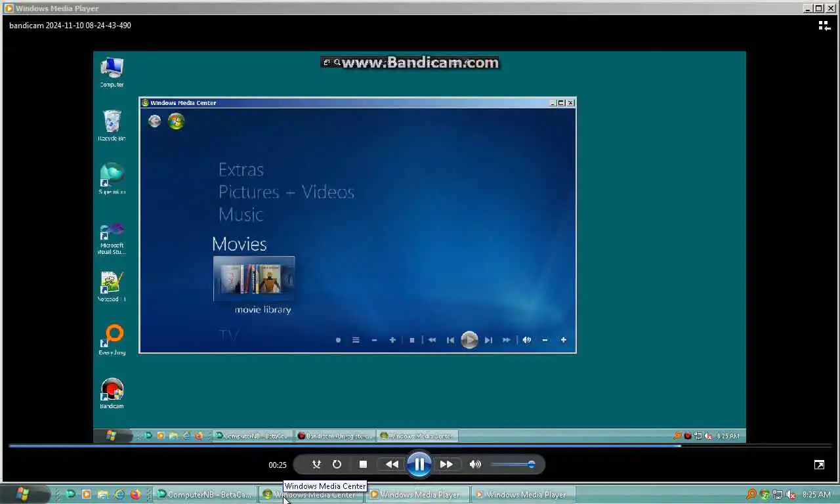Click the first Windows Media Player taskbar button
Screen dimensions: 840x504
click(x=417, y=495)
